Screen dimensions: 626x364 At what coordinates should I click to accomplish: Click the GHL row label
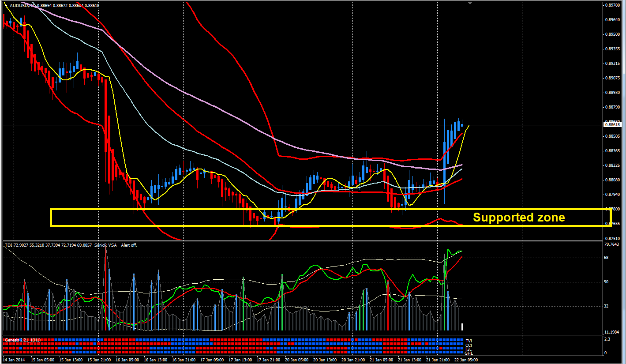pos(469,353)
